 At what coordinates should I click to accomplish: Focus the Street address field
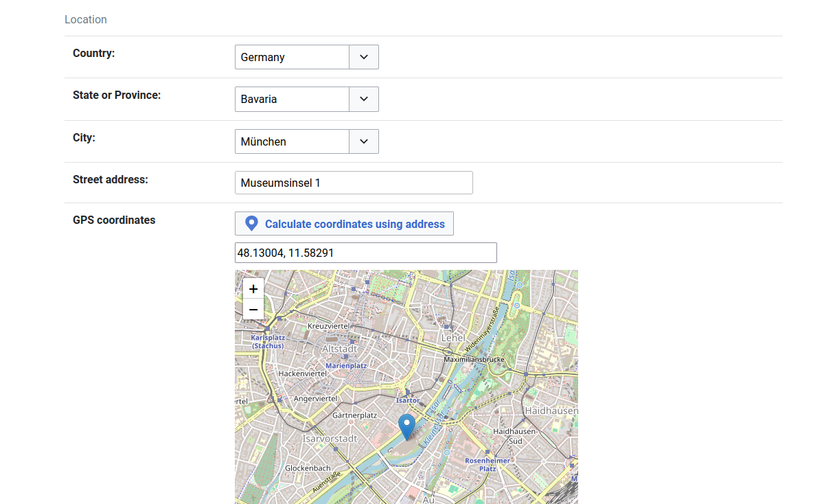pyautogui.click(x=354, y=183)
